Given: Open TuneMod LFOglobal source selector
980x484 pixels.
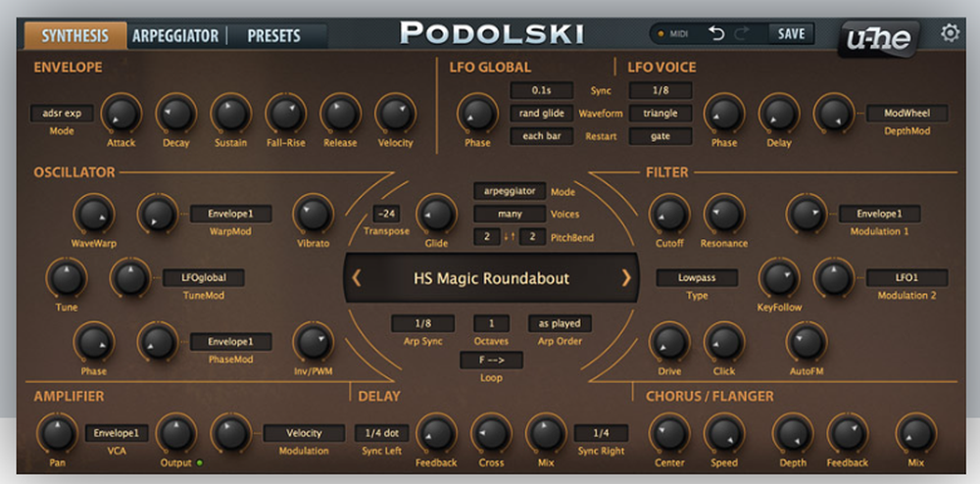Looking at the screenshot, I should (204, 278).
